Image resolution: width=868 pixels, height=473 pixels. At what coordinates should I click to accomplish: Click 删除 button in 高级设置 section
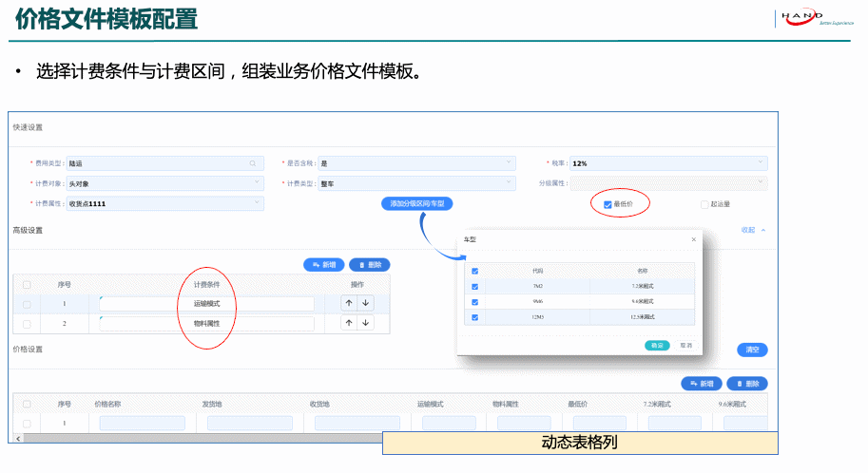coord(370,265)
